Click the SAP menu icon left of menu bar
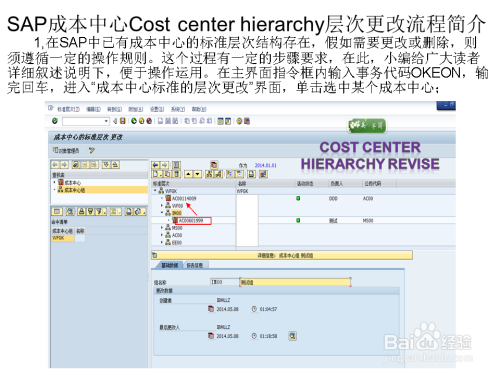The width and height of the screenshot is (500, 375). click(51, 108)
